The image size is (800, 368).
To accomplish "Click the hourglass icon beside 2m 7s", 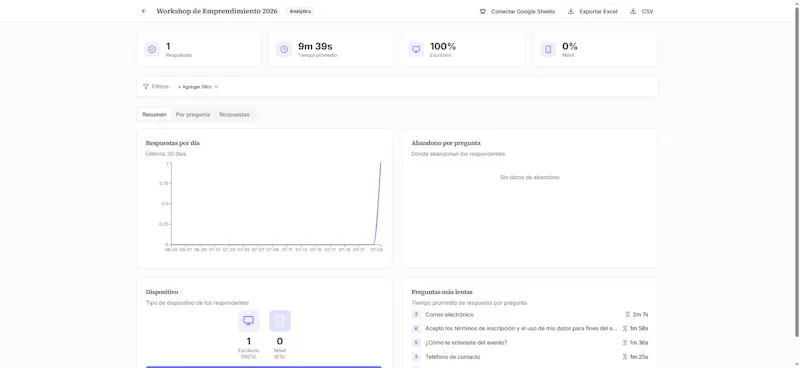I will (x=628, y=315).
